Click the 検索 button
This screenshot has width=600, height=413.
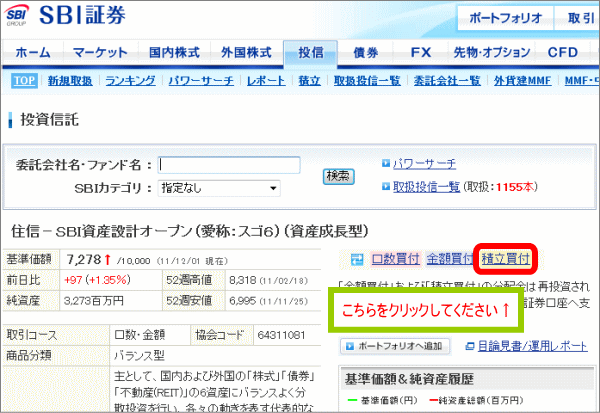[x=338, y=176]
